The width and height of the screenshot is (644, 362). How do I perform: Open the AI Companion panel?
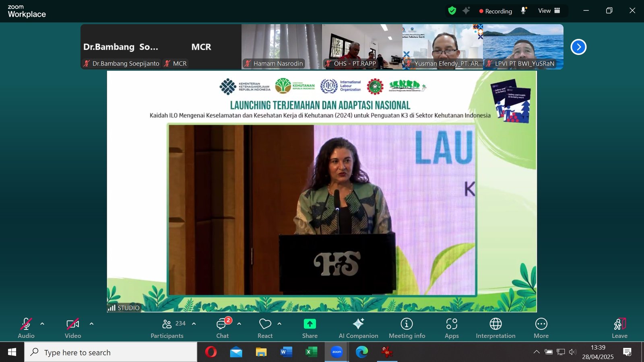click(358, 328)
